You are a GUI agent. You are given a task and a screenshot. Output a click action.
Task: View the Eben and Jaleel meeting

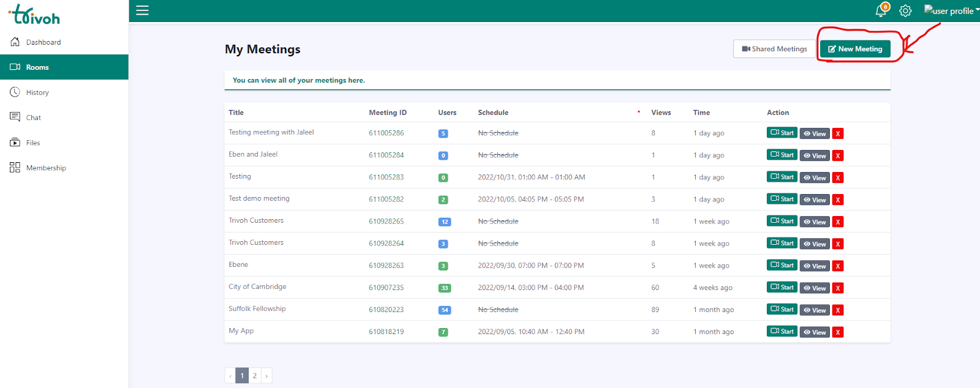815,156
